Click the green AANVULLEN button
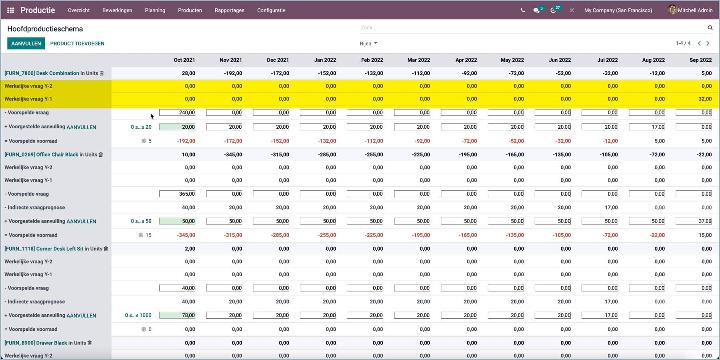This screenshot has width=720, height=360. click(x=26, y=44)
